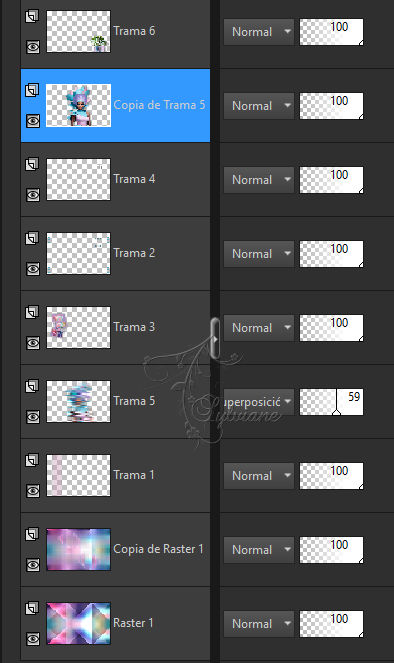Toggle visibility of the Trama 6 layer

click(x=33, y=47)
